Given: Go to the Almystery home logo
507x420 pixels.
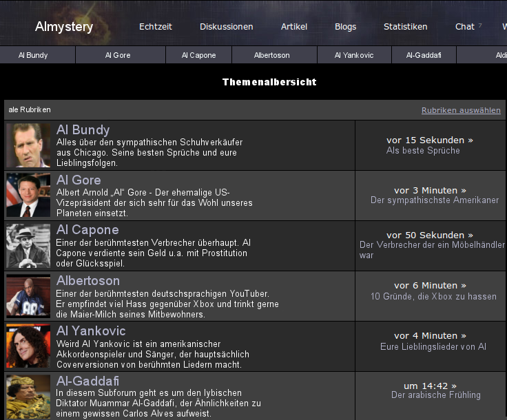Looking at the screenshot, I should point(64,27).
